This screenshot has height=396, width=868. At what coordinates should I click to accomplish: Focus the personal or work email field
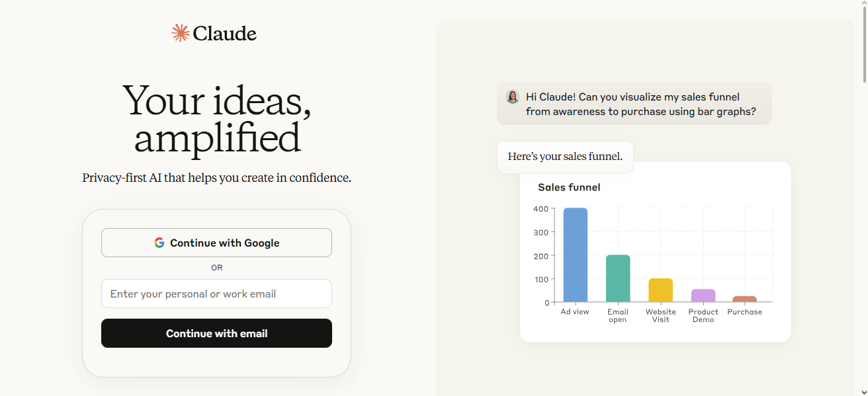click(216, 294)
